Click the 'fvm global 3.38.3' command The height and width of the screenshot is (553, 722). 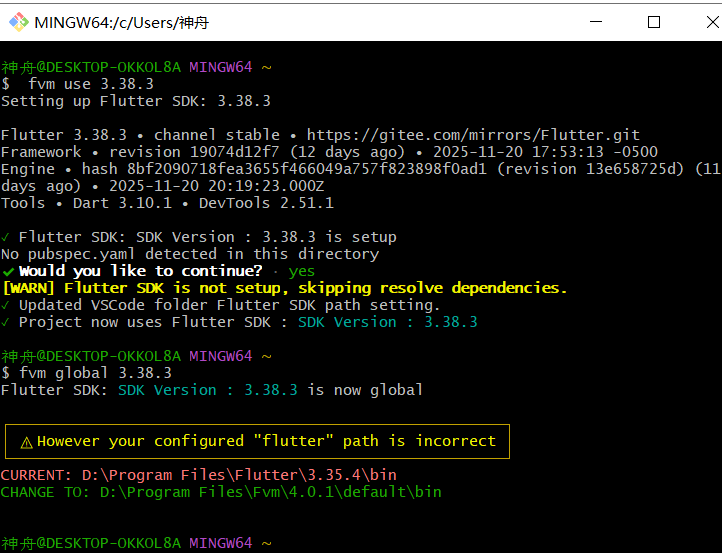pyautogui.click(x=95, y=373)
